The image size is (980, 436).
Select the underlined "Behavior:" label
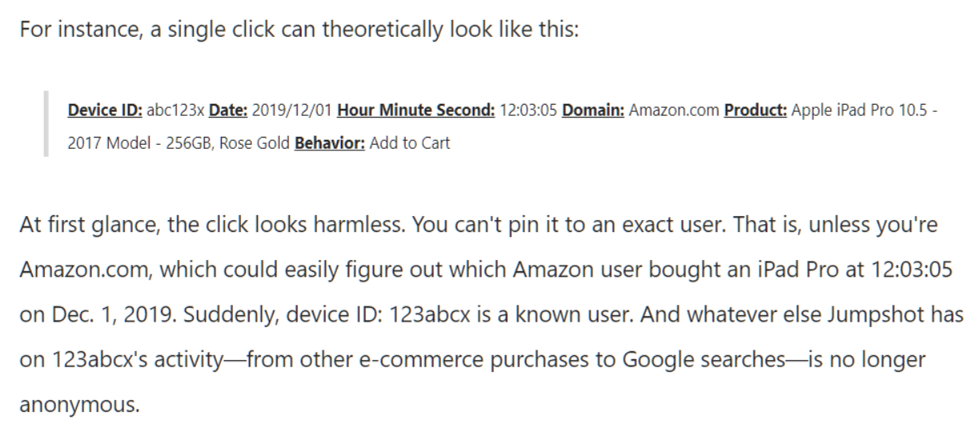(330, 143)
